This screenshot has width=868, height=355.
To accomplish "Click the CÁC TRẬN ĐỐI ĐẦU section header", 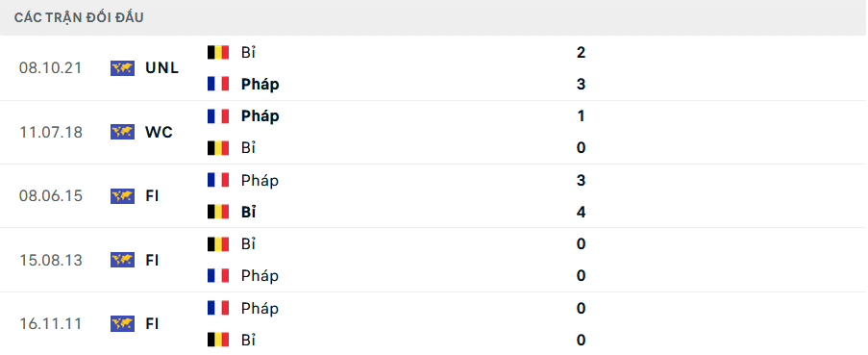I will tap(79, 17).
